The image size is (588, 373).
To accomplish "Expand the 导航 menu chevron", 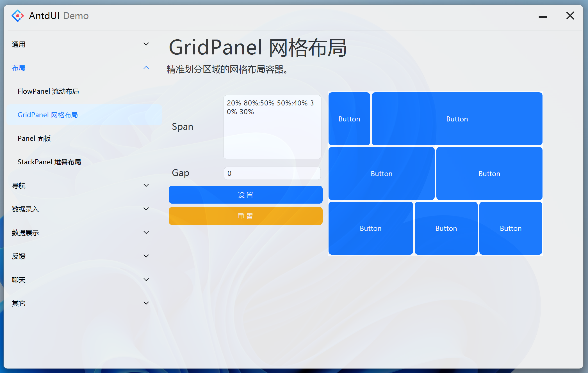I will click(x=146, y=185).
